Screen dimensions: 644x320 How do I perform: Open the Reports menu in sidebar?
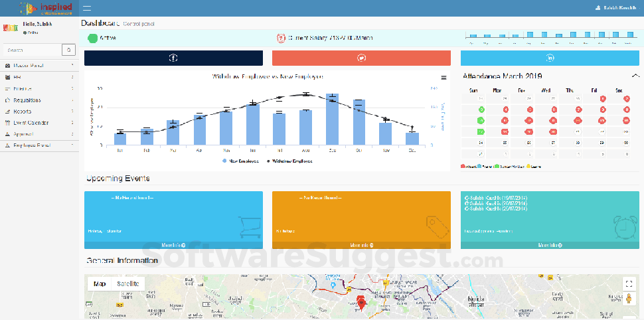[39, 112]
